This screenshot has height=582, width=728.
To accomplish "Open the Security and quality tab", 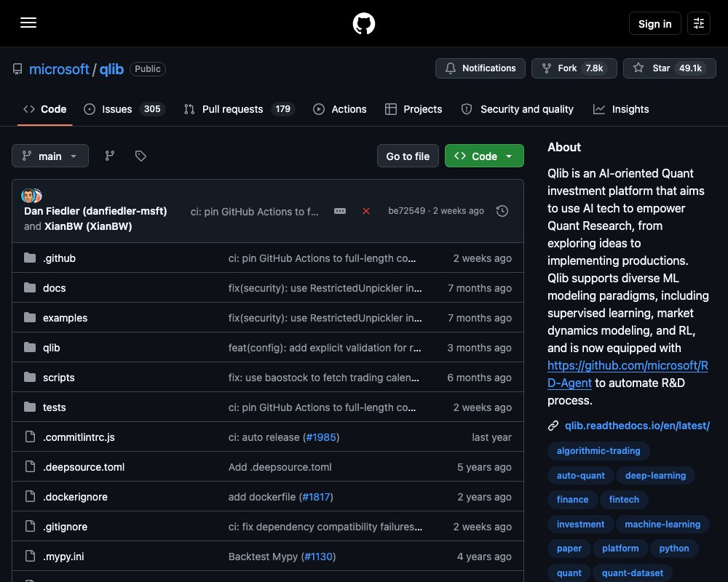I will tap(517, 109).
